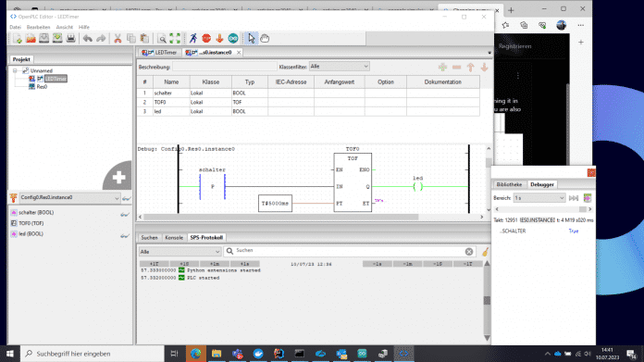The height and width of the screenshot is (362, 644).
Task: Click the scissors cut icon
Action: point(118,39)
